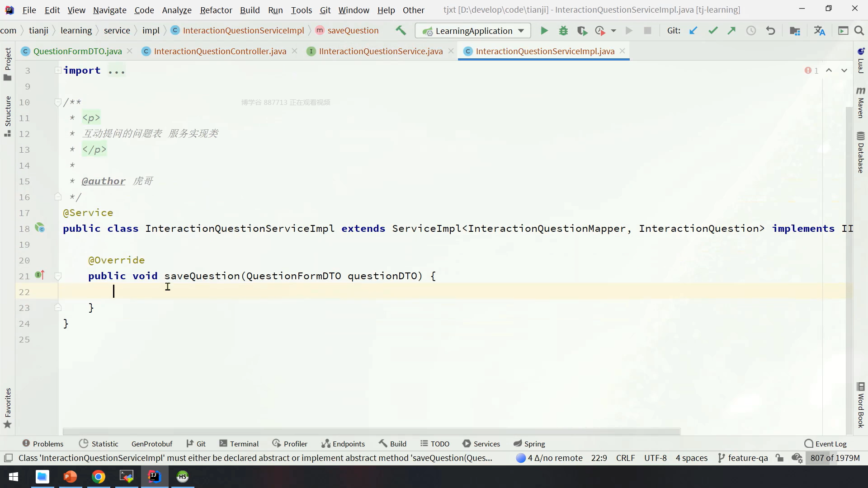
Task: Click the Build project hammer icon
Action: click(x=401, y=30)
